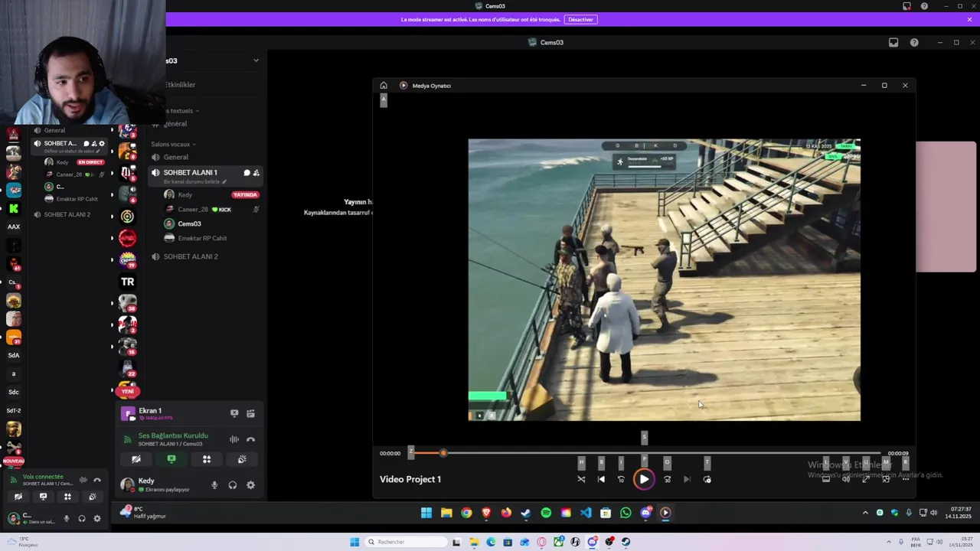Click the NOUVEAU new mentions pill

click(13, 461)
